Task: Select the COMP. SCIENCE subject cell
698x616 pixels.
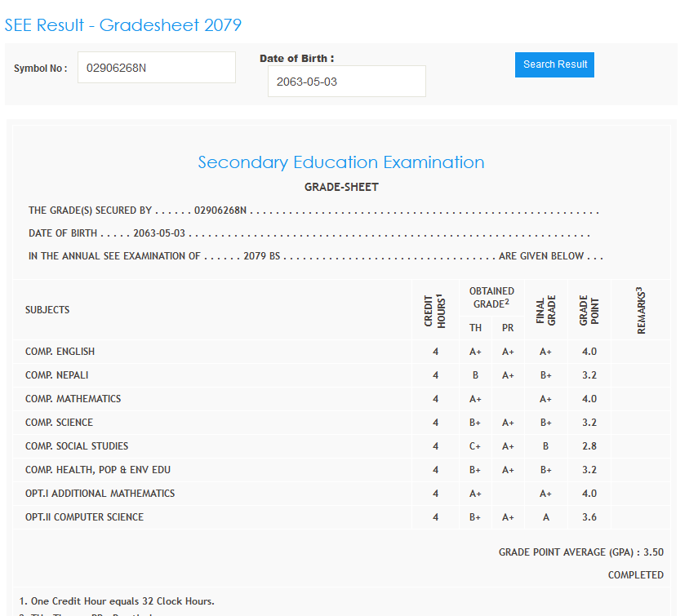Action: point(60,423)
